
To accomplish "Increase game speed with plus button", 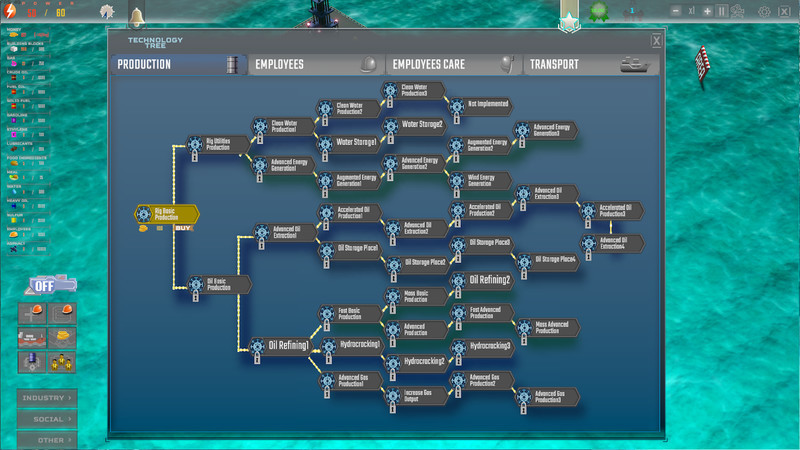I will pyautogui.click(x=708, y=11).
